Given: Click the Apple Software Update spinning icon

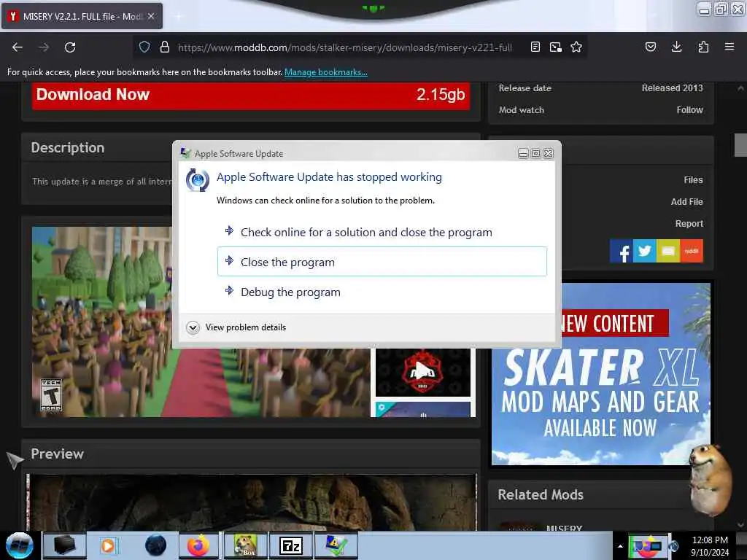Looking at the screenshot, I should (197, 180).
